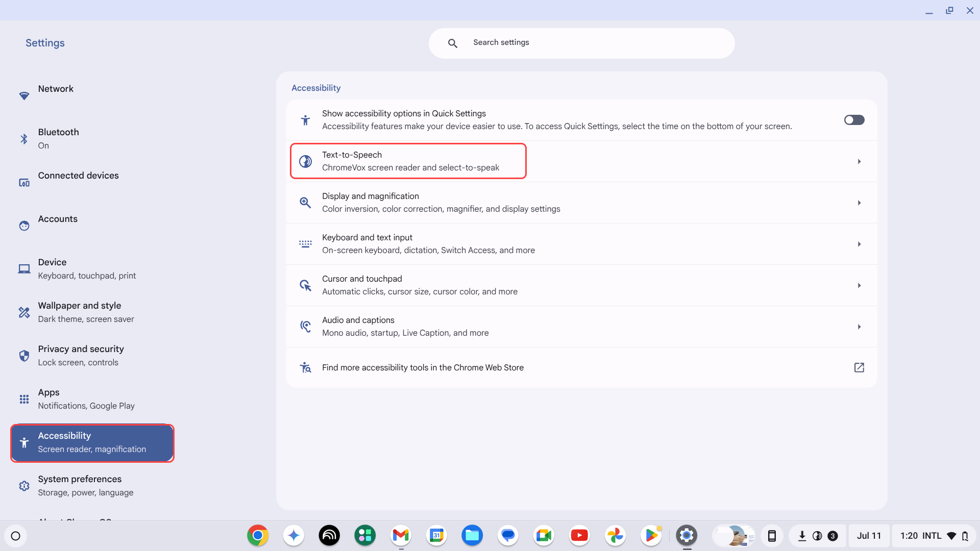The height and width of the screenshot is (551, 980).
Task: Click the Network wifi icon in sidebar
Action: click(24, 96)
